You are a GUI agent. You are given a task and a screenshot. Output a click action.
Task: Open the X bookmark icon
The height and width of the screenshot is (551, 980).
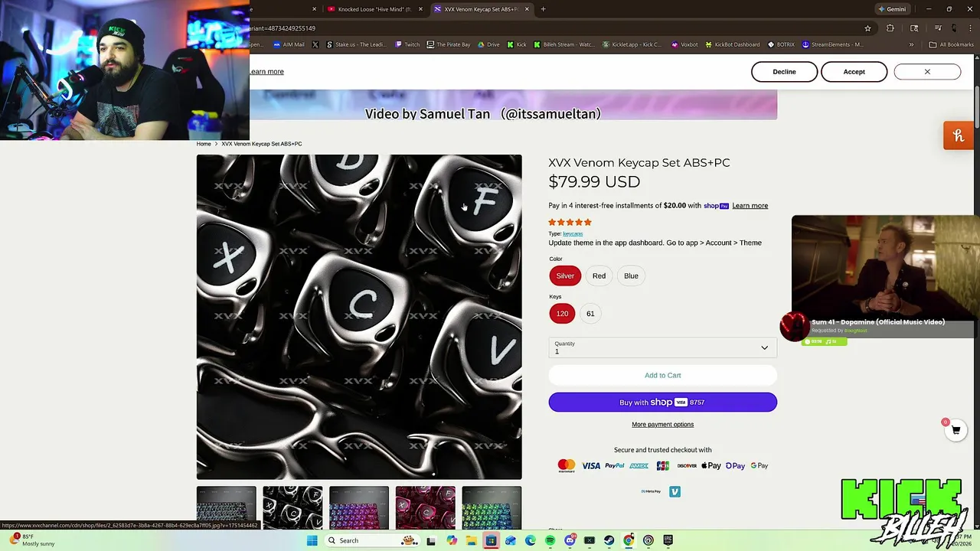point(315,44)
